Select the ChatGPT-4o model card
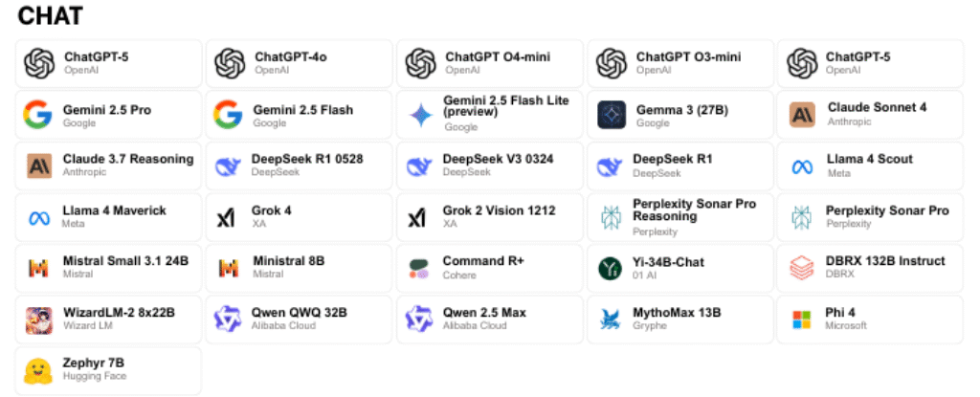 tap(299, 63)
